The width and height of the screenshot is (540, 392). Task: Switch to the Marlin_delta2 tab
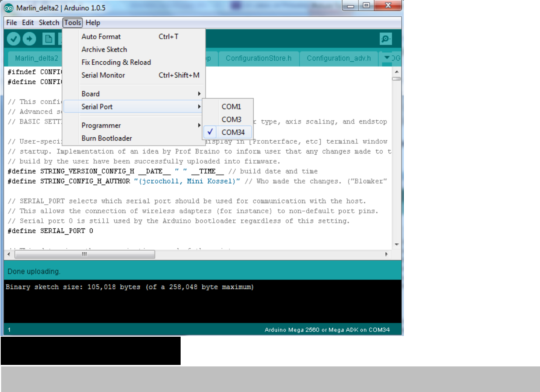pos(37,58)
